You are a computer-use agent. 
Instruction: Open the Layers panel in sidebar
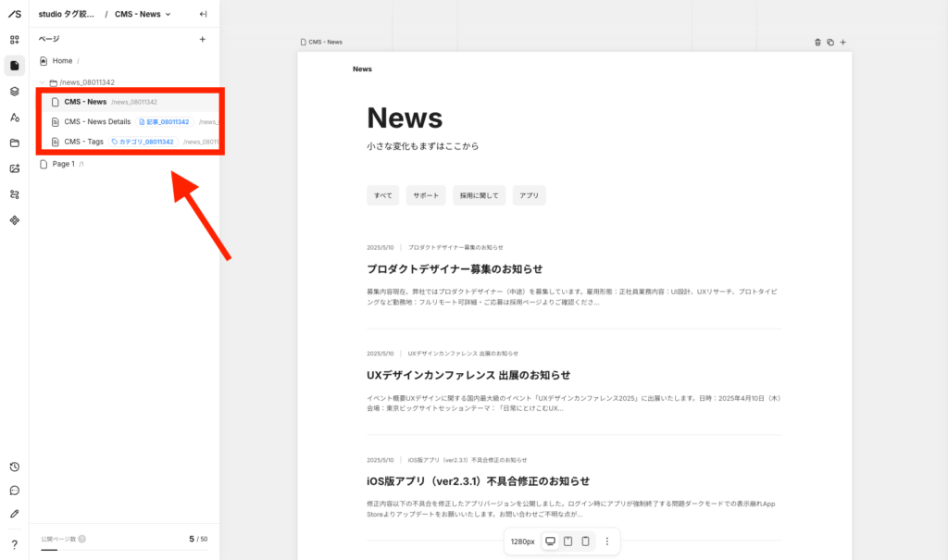click(x=14, y=91)
